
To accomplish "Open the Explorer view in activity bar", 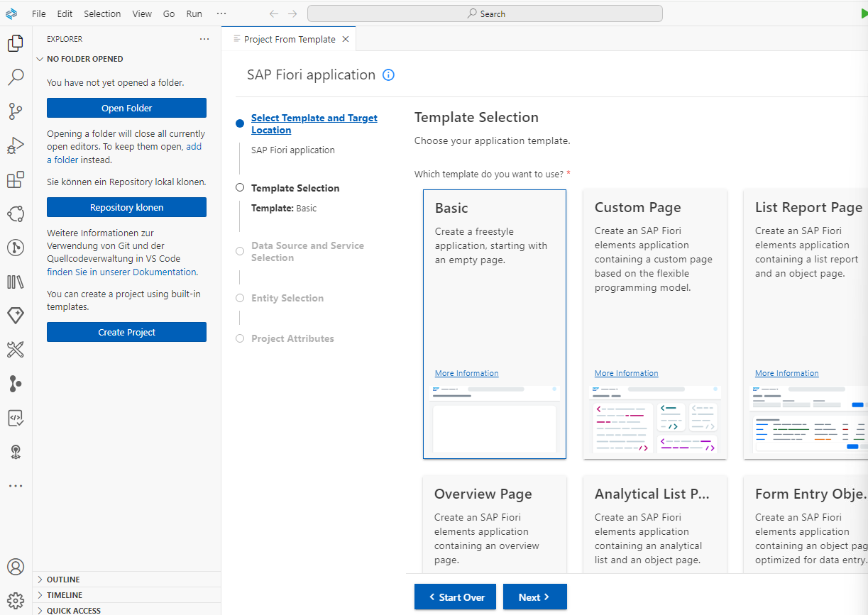I will (15, 43).
